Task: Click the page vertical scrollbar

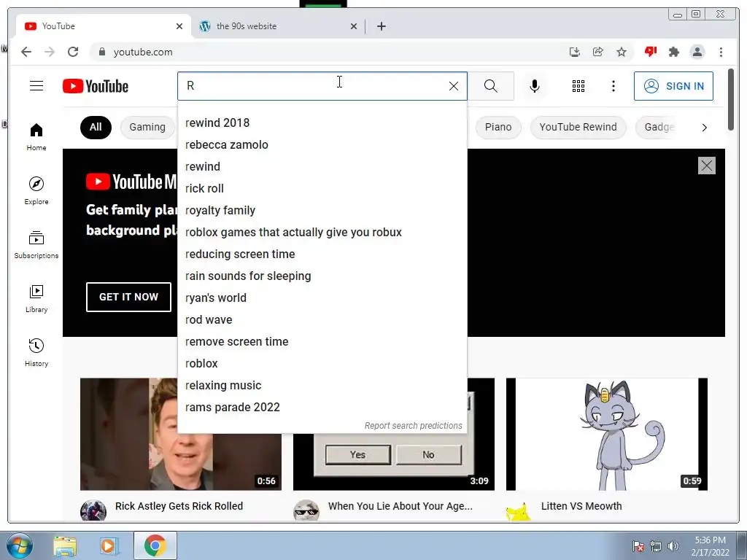Action: [x=731, y=99]
